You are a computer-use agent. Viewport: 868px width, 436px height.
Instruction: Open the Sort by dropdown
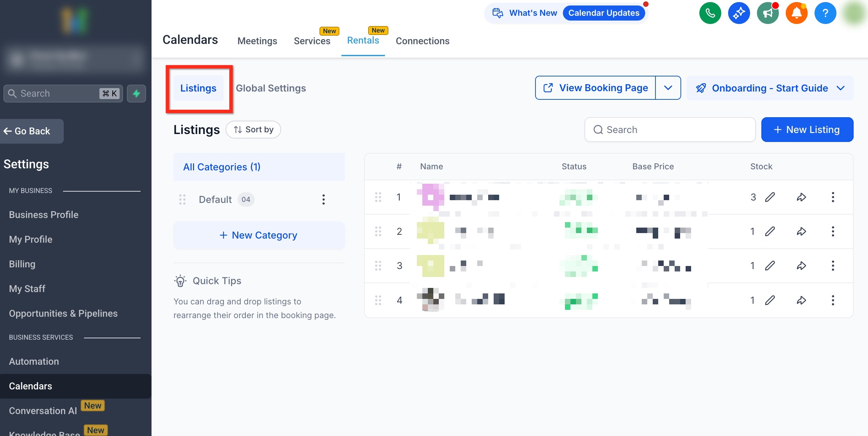click(x=253, y=130)
